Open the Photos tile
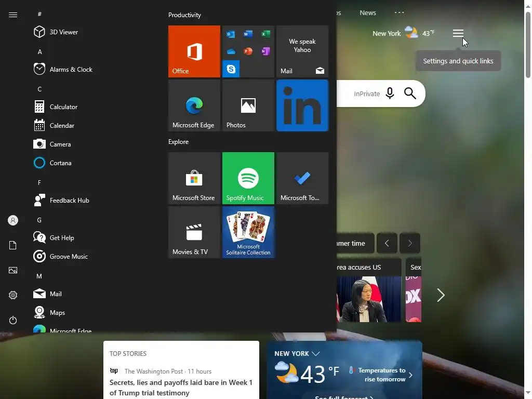 point(248,105)
